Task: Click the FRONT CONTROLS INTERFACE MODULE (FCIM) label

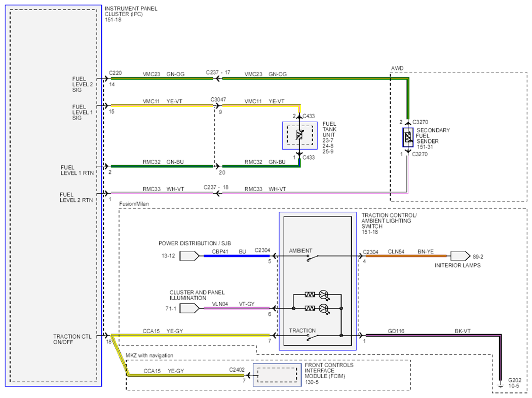Action: pyautogui.click(x=329, y=371)
